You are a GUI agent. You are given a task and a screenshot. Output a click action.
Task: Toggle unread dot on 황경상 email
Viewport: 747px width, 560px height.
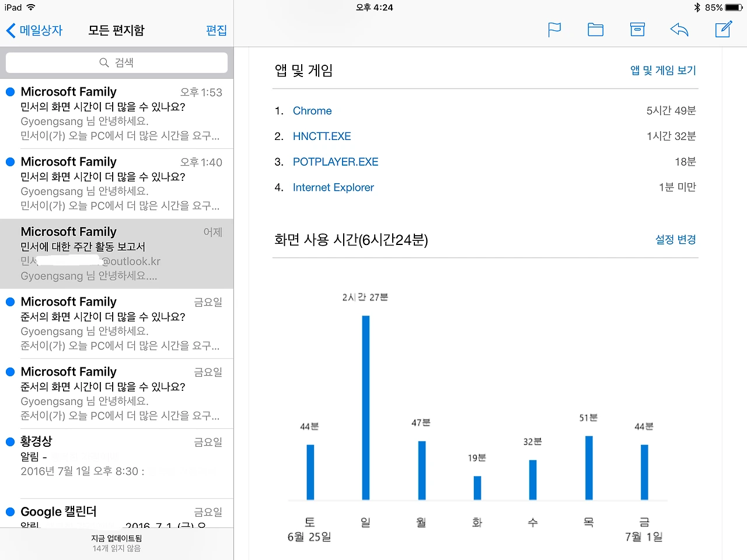point(10,442)
